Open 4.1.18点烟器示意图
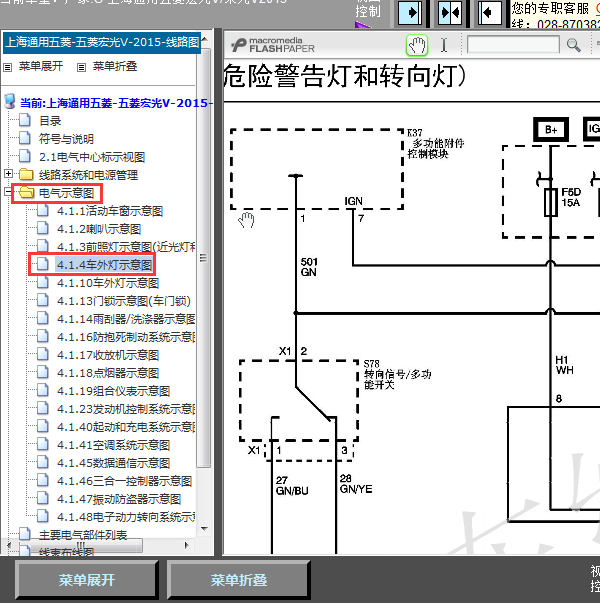This screenshot has width=600, height=603. click(x=108, y=373)
